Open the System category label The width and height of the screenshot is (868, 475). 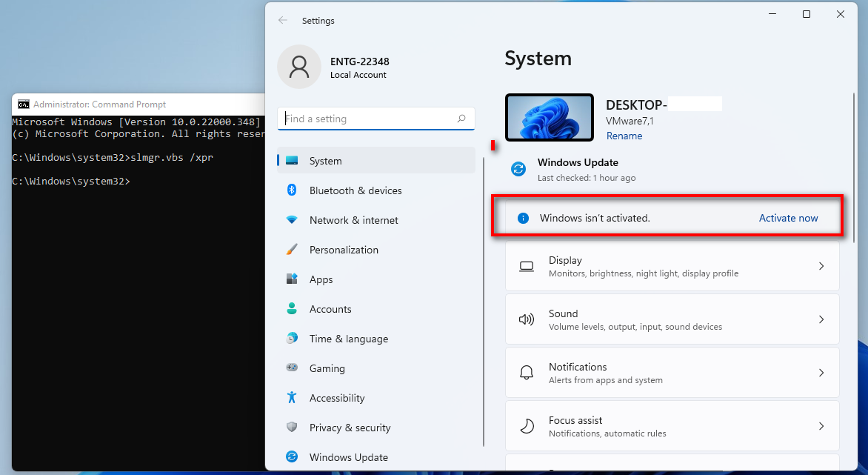[x=326, y=161]
